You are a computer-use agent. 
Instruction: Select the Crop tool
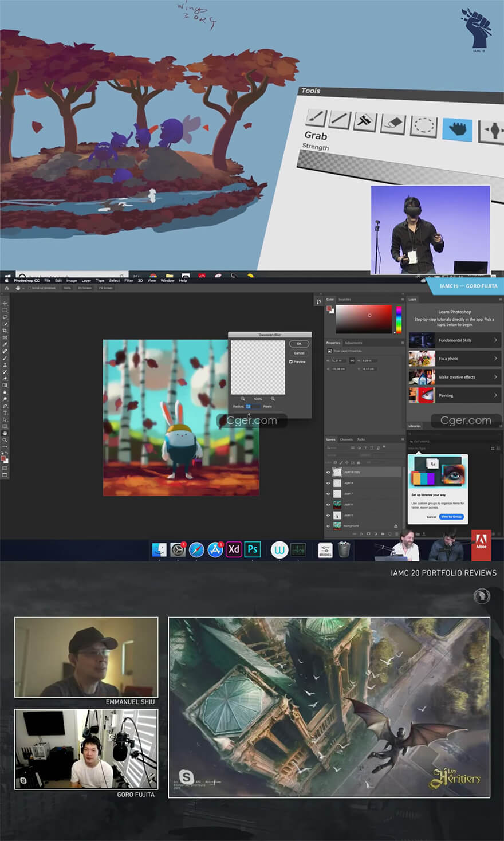[x=5, y=331]
